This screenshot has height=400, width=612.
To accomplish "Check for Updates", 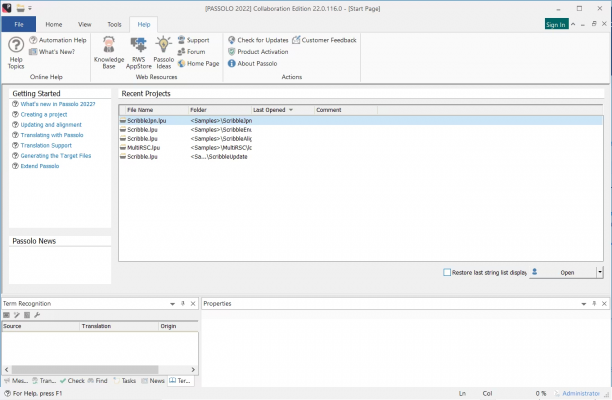I will [258, 40].
